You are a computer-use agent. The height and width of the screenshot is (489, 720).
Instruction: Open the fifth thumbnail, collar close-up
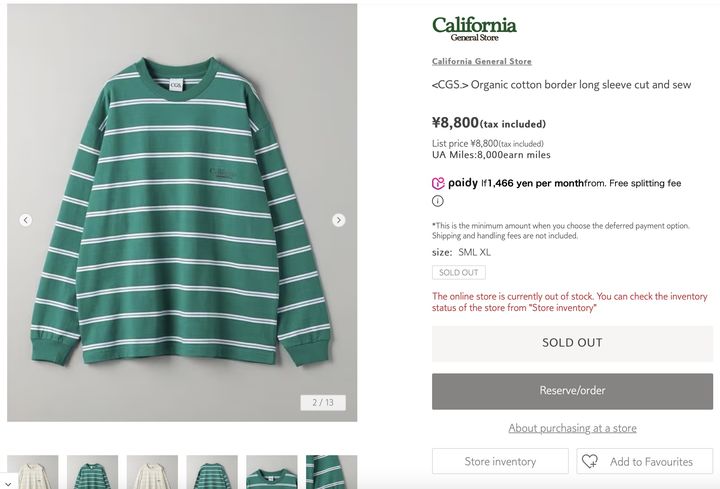pos(271,472)
